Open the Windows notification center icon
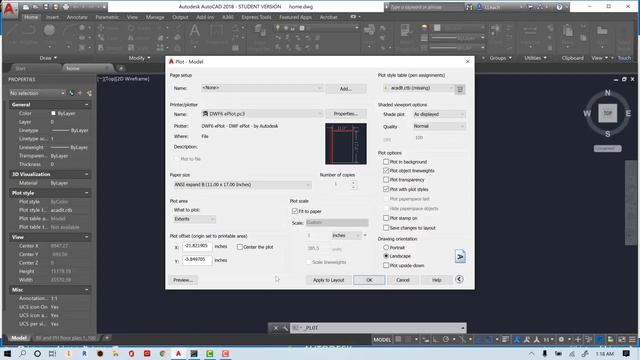This screenshot has width=640, height=360. (627, 353)
